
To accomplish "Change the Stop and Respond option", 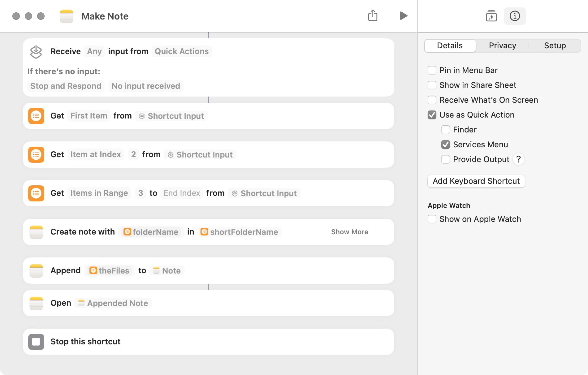I will [x=66, y=86].
